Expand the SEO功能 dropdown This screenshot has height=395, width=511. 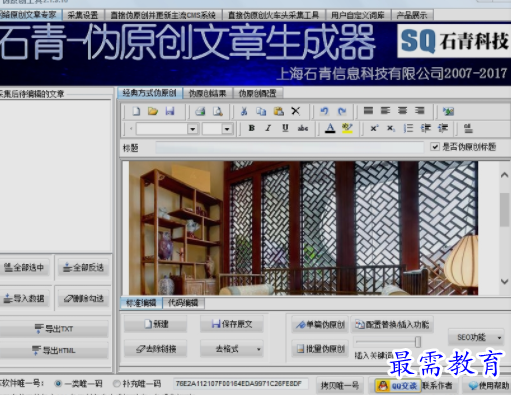click(x=499, y=338)
